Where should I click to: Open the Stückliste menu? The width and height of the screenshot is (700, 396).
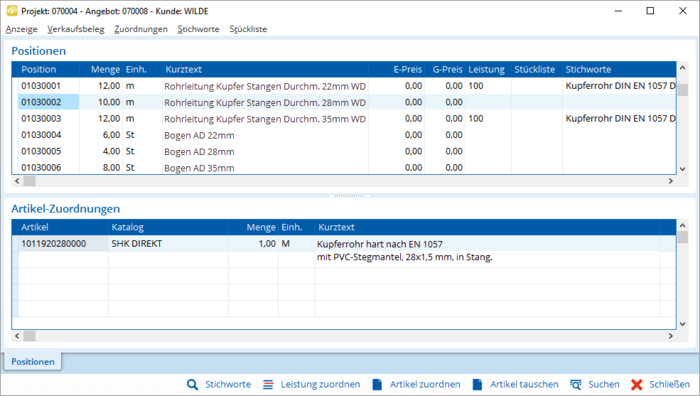tap(248, 29)
